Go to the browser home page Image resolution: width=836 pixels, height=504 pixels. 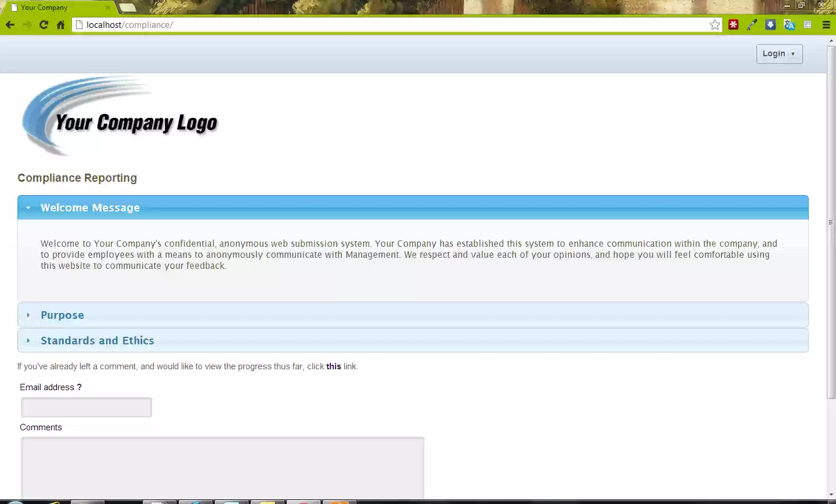click(60, 24)
